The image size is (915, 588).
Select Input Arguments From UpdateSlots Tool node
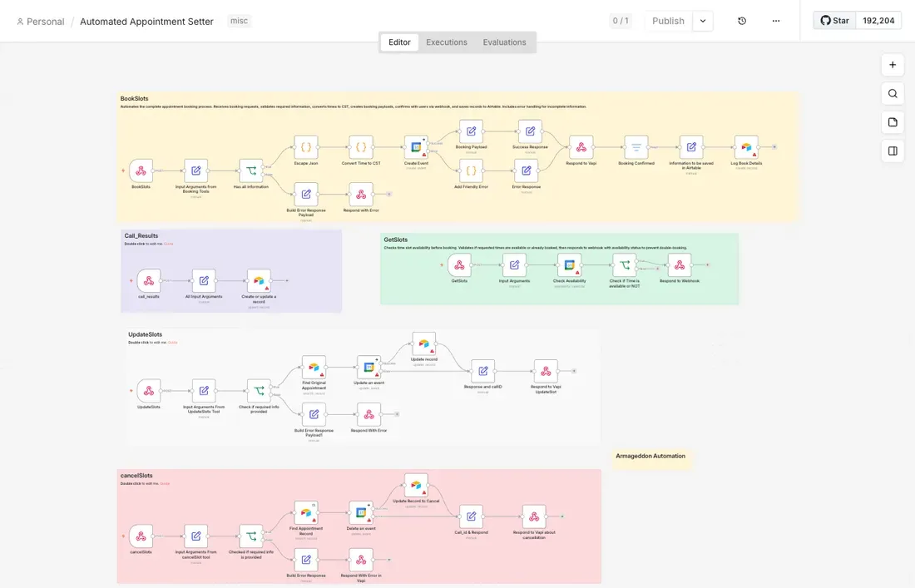coord(204,391)
